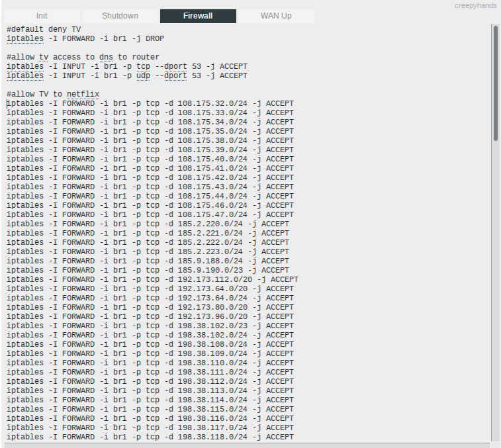
Task: Click the '#allow TV to netflix' comment line
Action: (x=53, y=95)
